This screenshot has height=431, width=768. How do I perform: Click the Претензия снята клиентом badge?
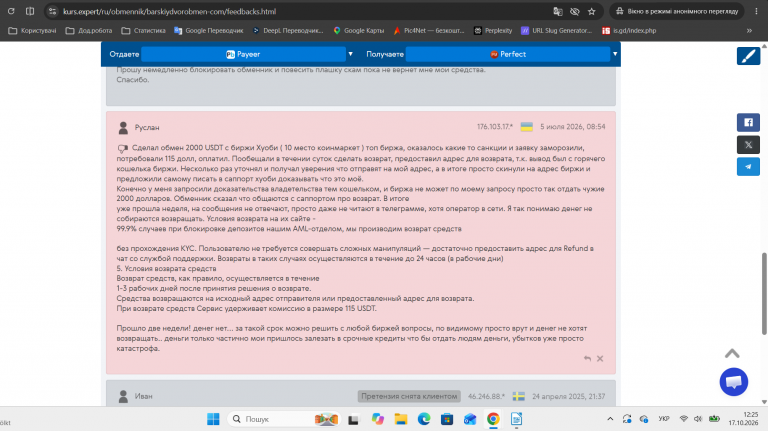pos(409,396)
